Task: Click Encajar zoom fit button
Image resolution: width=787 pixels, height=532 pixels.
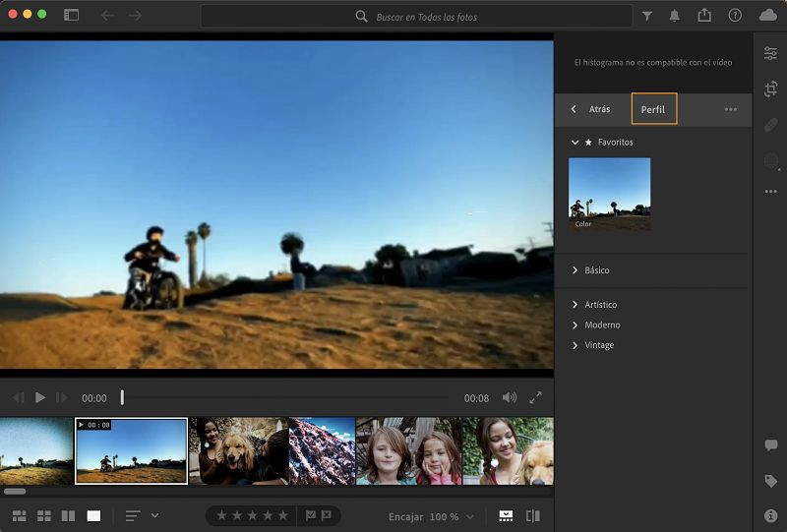Action: (x=405, y=516)
